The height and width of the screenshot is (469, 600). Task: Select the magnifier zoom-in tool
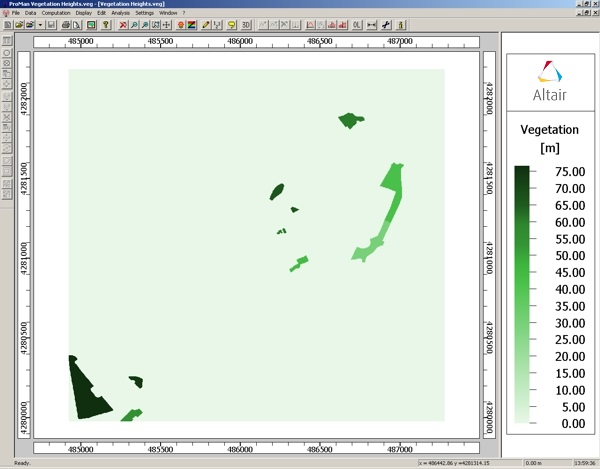tap(134, 24)
